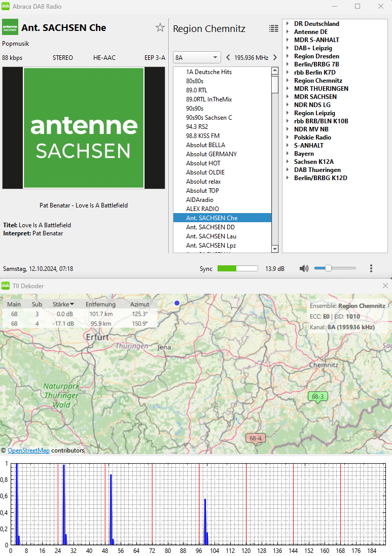Click the 68-3 transmitter marker on map

pyautogui.click(x=317, y=397)
